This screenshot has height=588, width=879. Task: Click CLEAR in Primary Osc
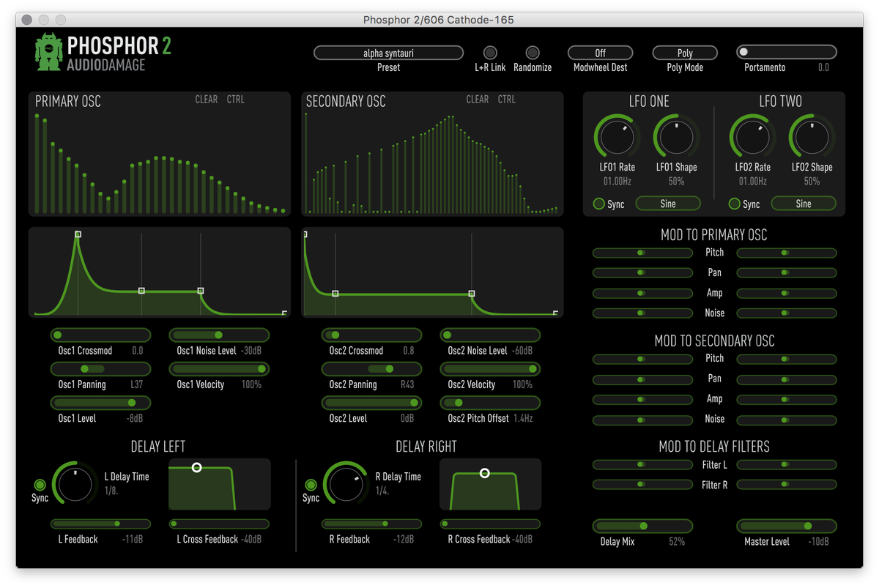click(206, 100)
